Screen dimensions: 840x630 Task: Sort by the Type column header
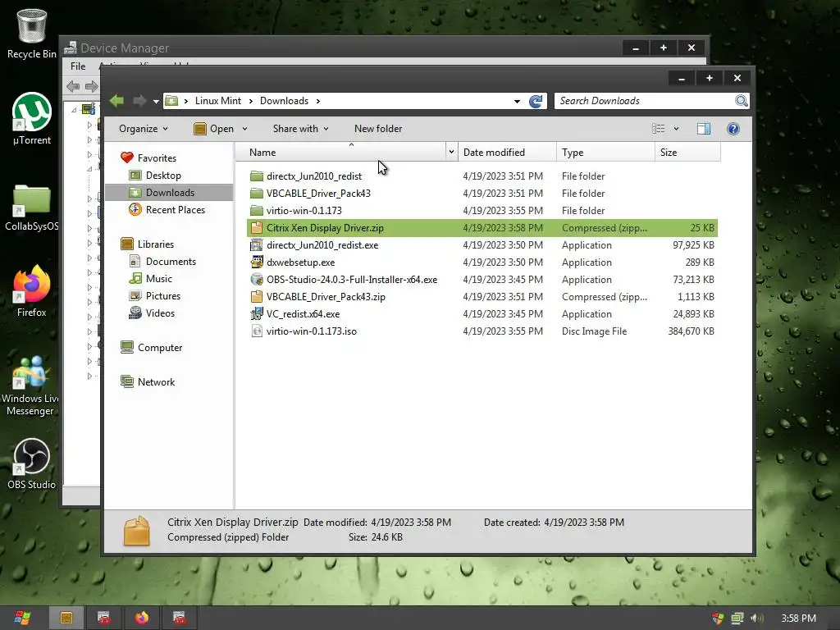click(606, 152)
